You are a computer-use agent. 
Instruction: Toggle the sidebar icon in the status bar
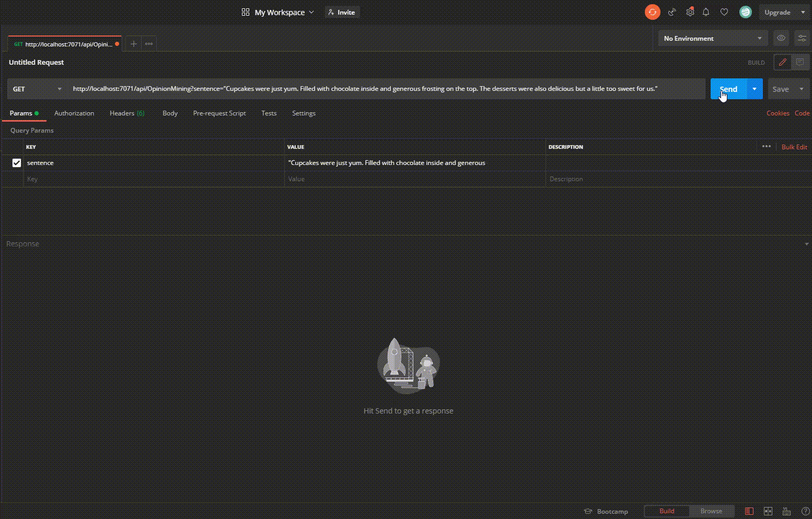click(x=749, y=511)
